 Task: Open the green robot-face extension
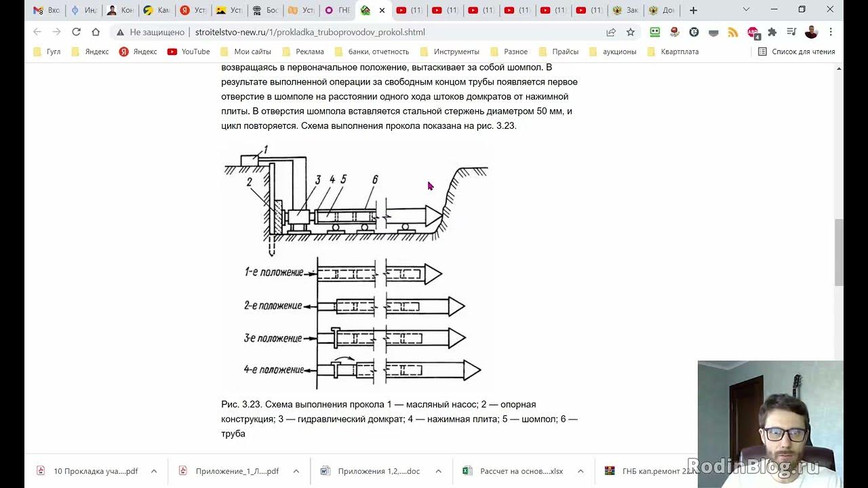(655, 32)
